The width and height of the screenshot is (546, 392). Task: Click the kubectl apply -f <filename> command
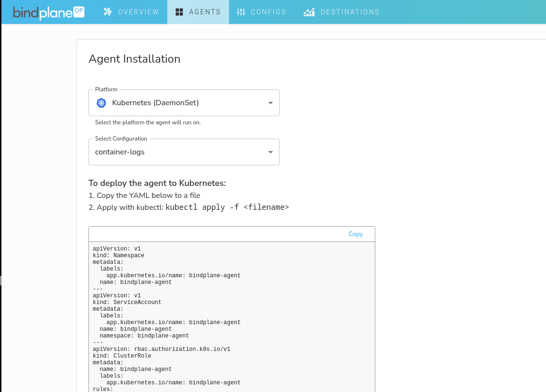[227, 207]
